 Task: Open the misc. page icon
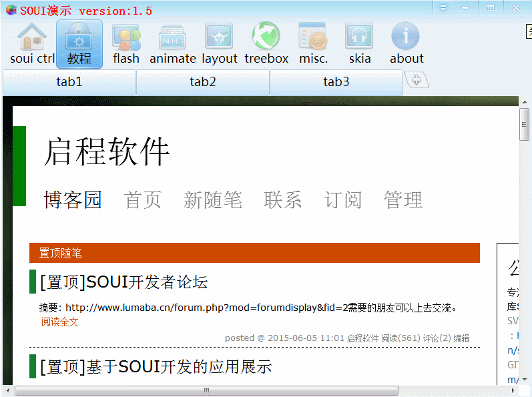[x=313, y=44]
